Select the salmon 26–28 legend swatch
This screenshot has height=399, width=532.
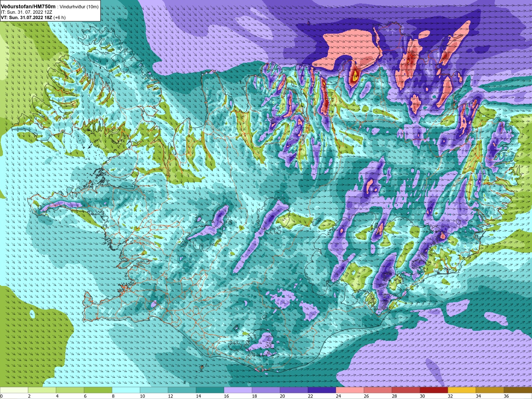pyautogui.click(x=377, y=390)
